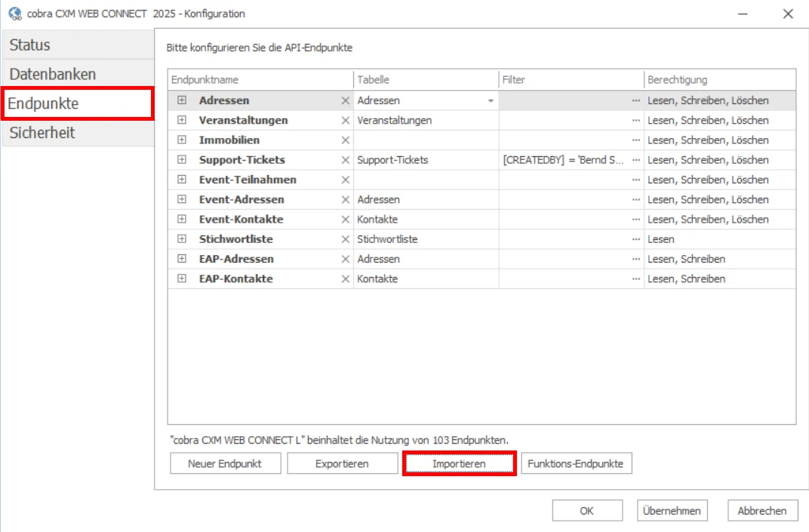Open the Sicherheit section
The width and height of the screenshot is (809, 532).
tap(78, 133)
